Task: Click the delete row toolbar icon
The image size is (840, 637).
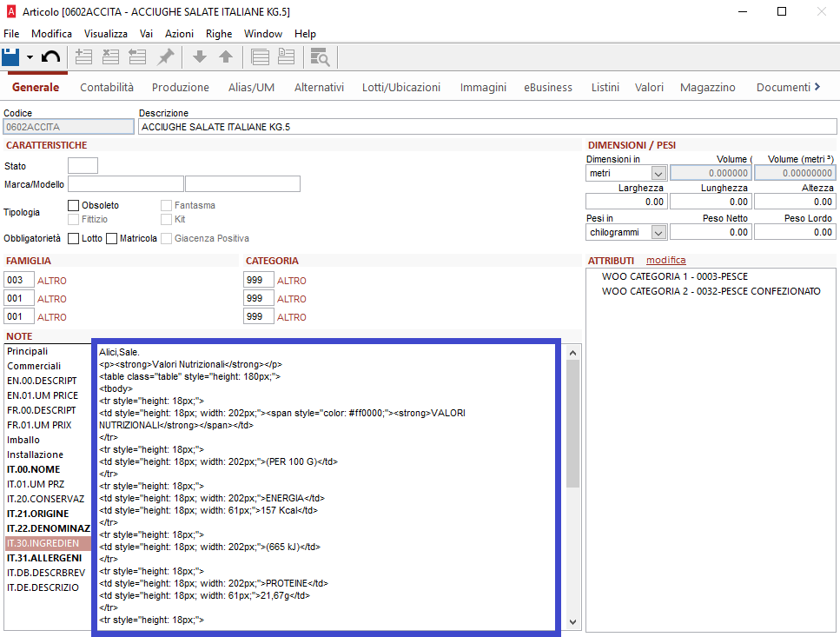Action: tap(110, 57)
